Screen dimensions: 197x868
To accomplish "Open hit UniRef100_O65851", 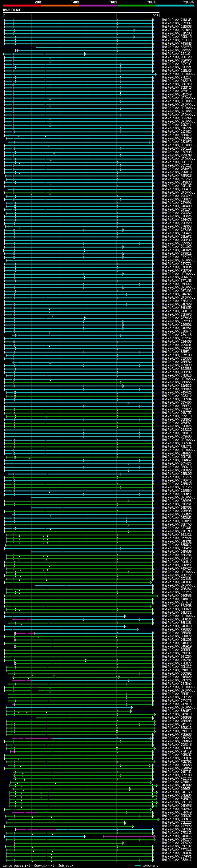I will pyautogui.click(x=177, y=632).
